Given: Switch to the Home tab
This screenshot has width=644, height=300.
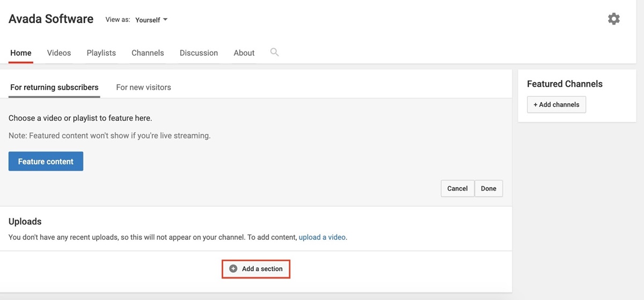Looking at the screenshot, I should point(21,53).
